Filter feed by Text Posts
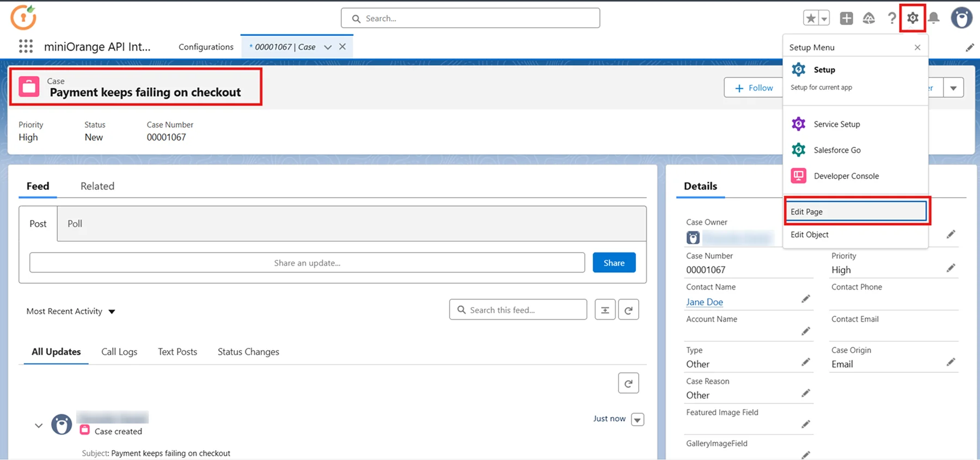This screenshot has width=980, height=460. point(177,352)
